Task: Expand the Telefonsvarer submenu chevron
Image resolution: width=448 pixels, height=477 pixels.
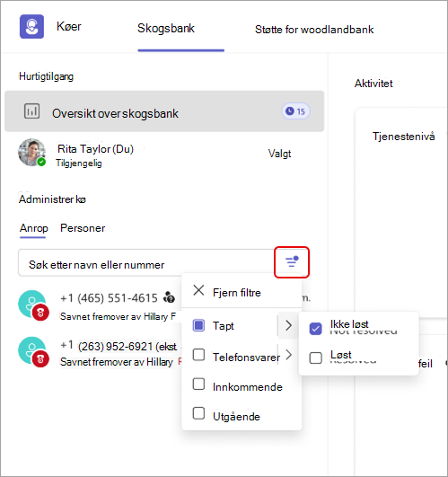Action: coord(289,355)
